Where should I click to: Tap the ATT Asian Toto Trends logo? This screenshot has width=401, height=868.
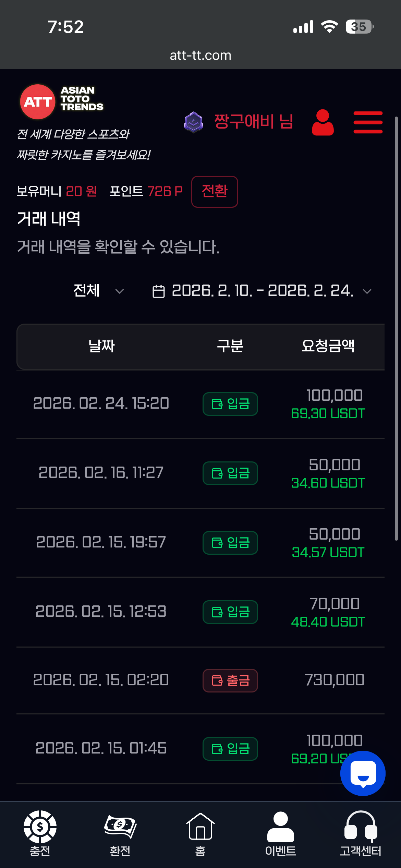(x=62, y=101)
